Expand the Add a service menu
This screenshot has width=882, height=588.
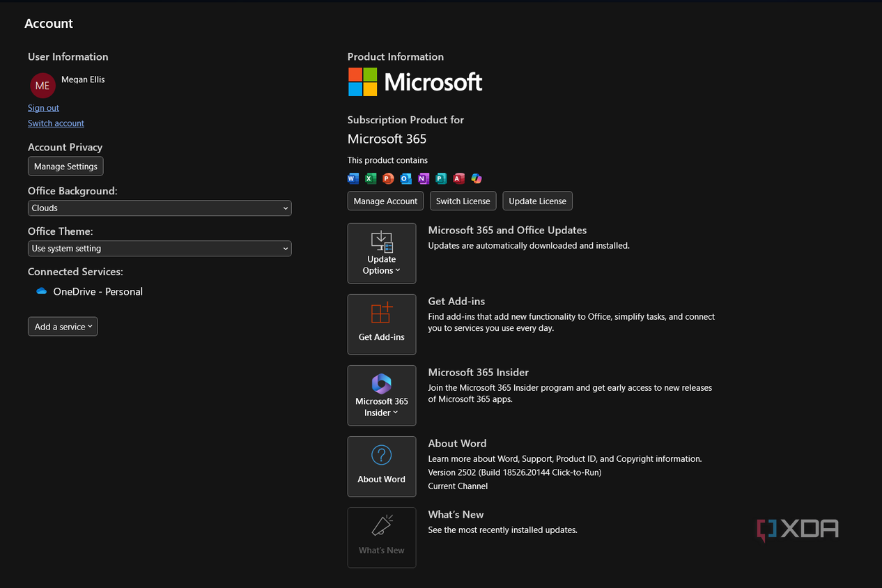[x=63, y=327]
